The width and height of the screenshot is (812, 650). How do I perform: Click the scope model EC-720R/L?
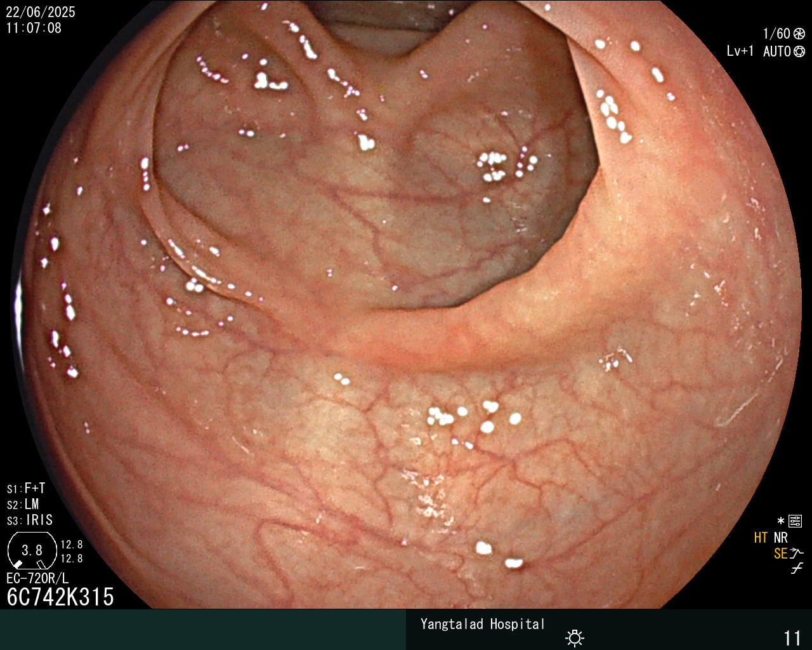pyautogui.click(x=37, y=578)
